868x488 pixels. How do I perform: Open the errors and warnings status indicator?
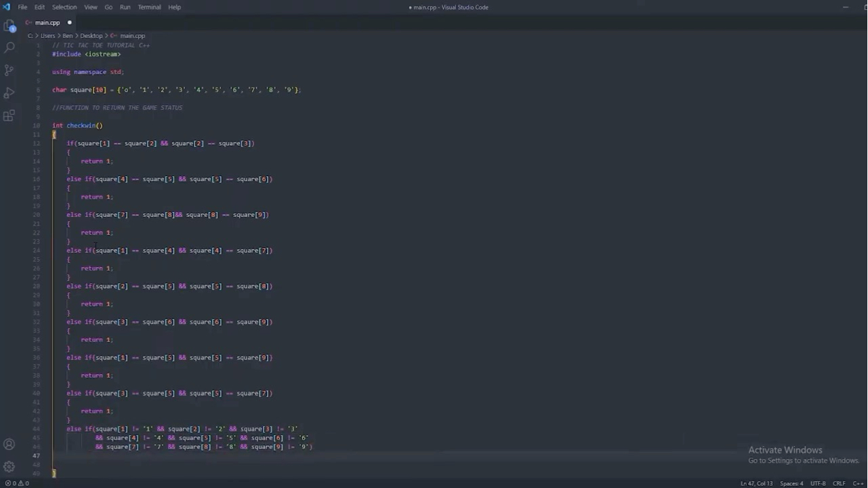(17, 483)
